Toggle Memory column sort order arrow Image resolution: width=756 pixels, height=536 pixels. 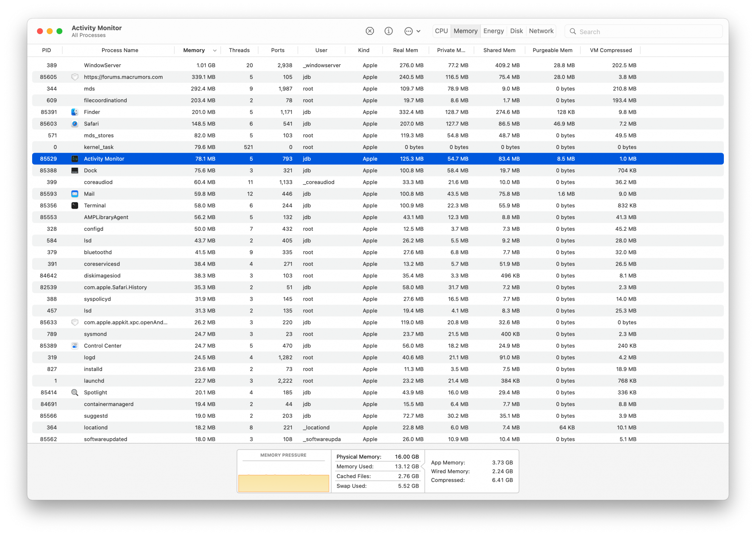click(215, 50)
